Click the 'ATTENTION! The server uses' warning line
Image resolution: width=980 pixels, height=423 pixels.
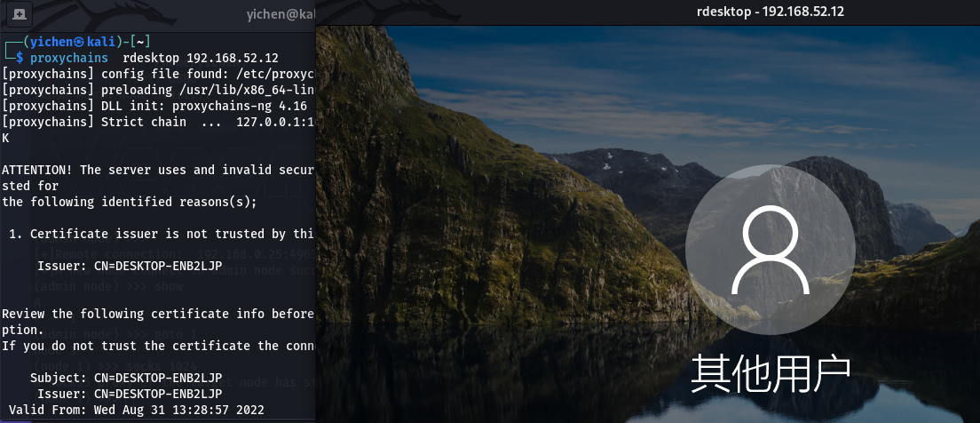[x=159, y=170]
